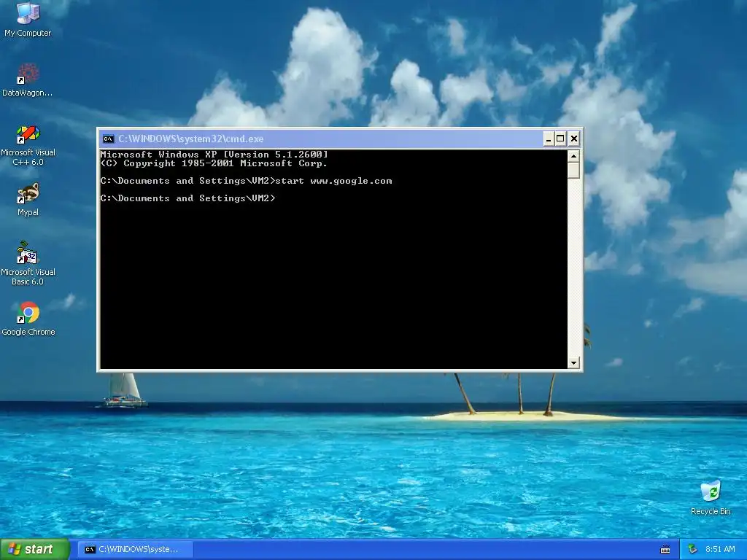
Task: Click the 'start www.google.com' command line text
Action: pos(333,181)
